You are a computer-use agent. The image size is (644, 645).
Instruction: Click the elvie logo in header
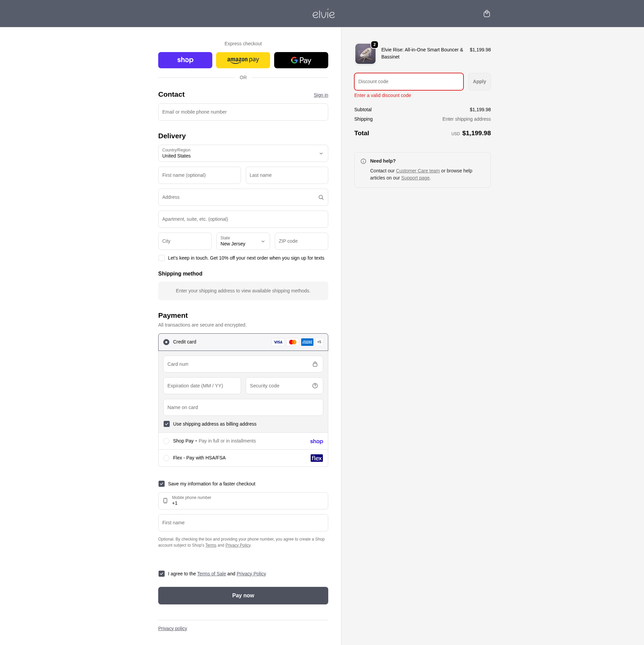324,14
